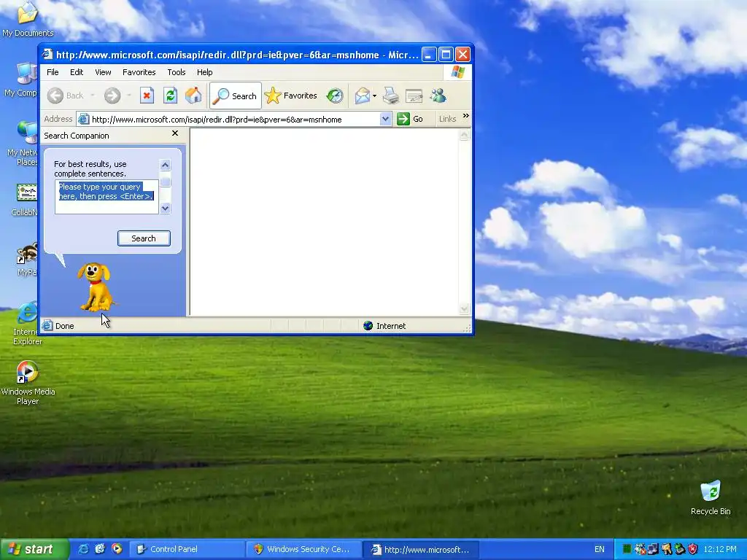Launch Internet Explorer from Quick Launch
The width and height of the screenshot is (747, 560).
(x=83, y=549)
